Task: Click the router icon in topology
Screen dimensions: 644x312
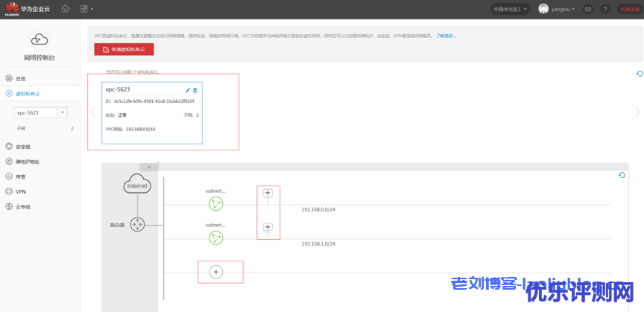Action: [x=138, y=224]
